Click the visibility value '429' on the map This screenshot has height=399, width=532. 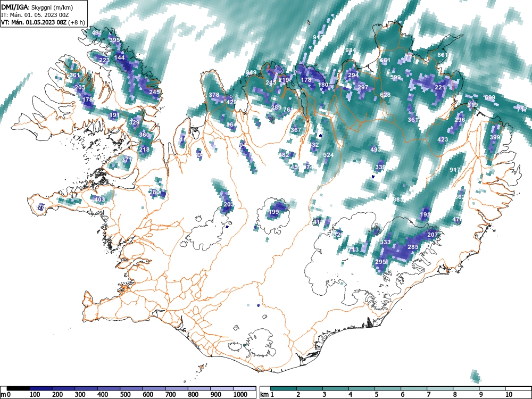click(231, 102)
